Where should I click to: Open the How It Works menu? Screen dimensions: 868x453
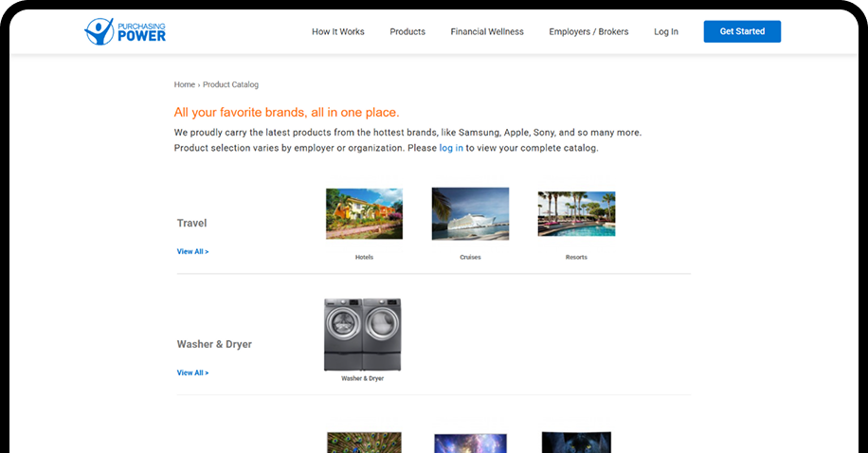click(338, 31)
